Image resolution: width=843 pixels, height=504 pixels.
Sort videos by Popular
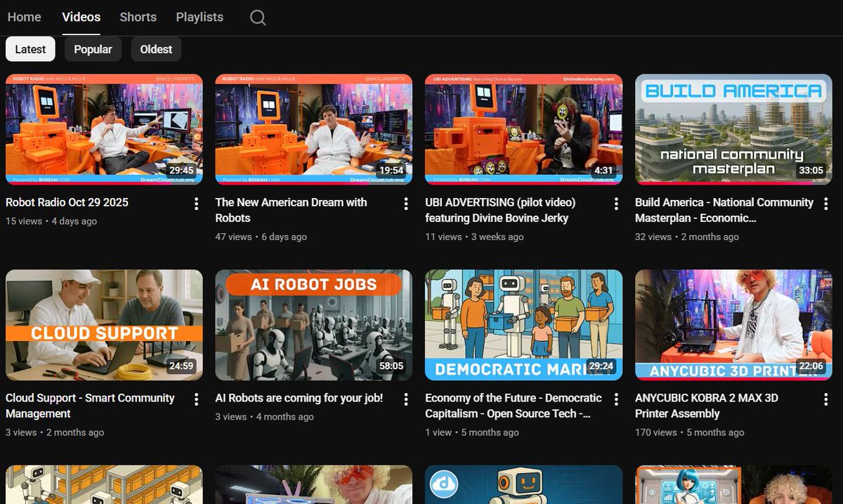pyautogui.click(x=93, y=49)
